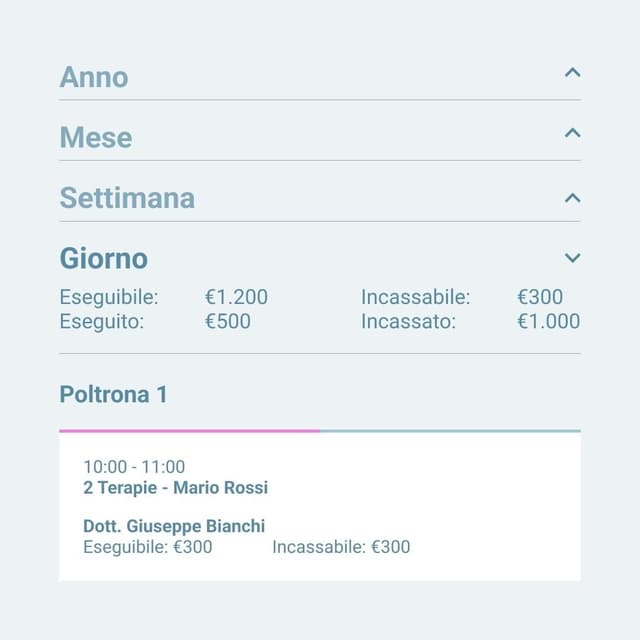Click the daily Incassabile €300 amount
This screenshot has height=640, width=640.
tap(540, 297)
